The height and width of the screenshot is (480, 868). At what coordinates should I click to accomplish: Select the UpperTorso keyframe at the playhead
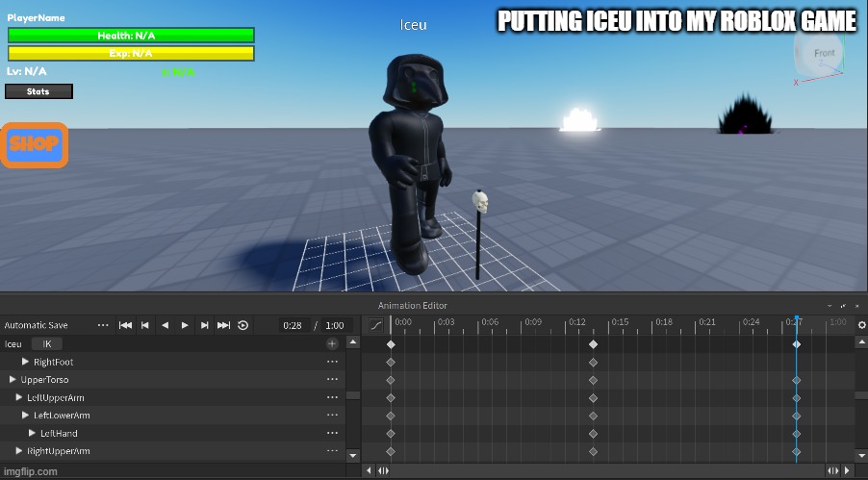(x=796, y=380)
